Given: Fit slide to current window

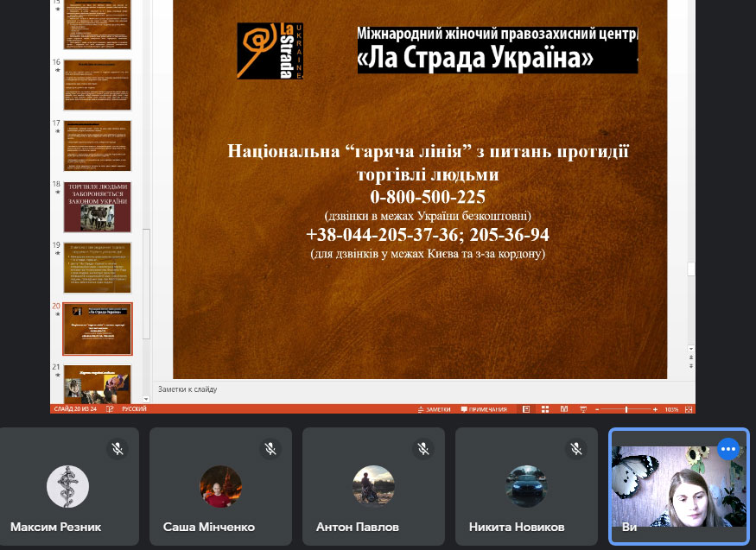Looking at the screenshot, I should click(x=689, y=409).
